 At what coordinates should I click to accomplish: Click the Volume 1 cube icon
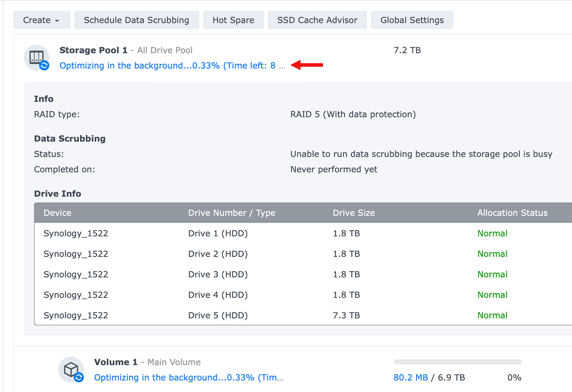click(x=71, y=370)
